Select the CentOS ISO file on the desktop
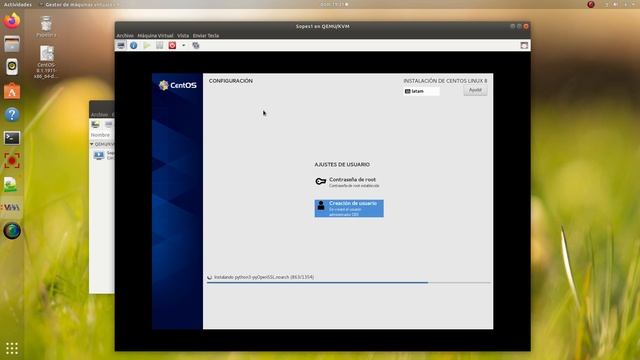 [x=46, y=62]
